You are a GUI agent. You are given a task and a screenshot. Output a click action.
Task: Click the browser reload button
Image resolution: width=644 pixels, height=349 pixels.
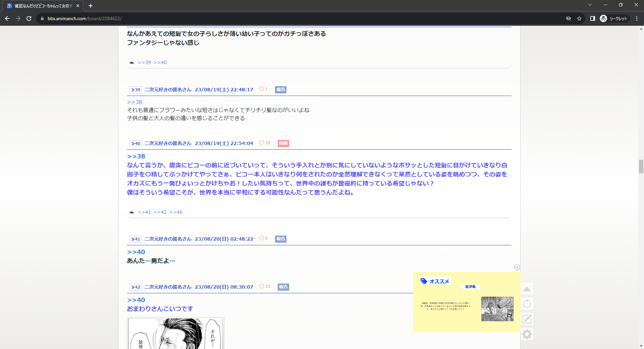(29, 18)
